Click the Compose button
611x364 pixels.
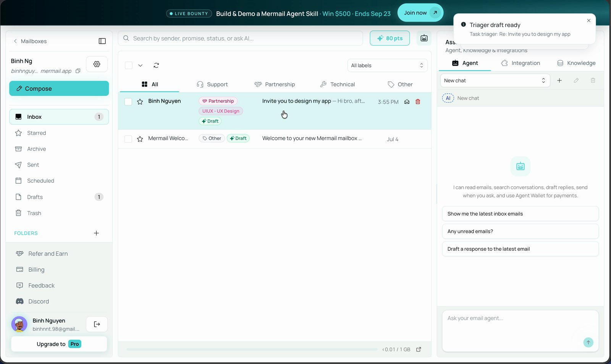pos(59,89)
